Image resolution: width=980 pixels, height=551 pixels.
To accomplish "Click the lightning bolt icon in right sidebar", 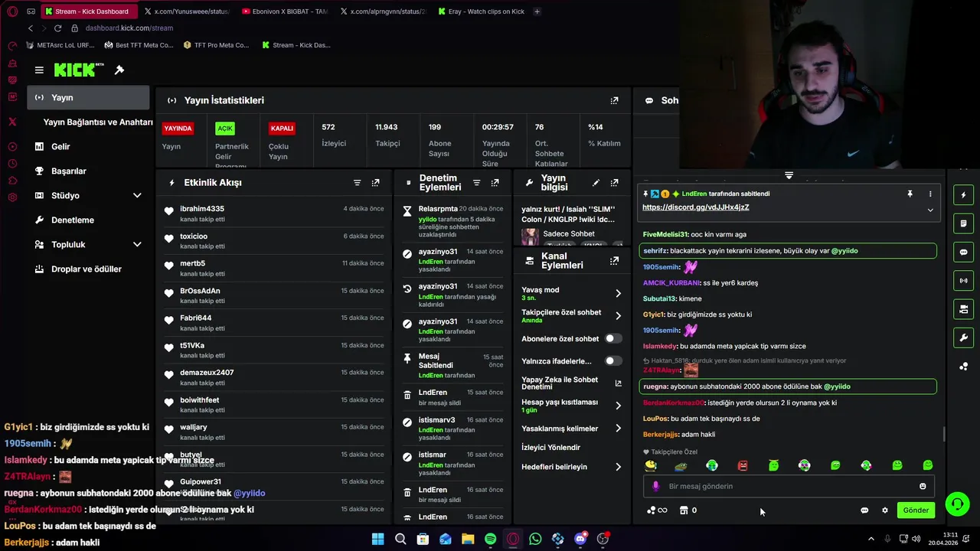I will (963, 195).
